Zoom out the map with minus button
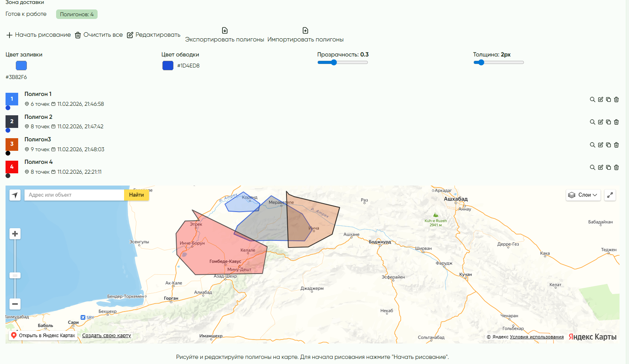Image resolution: width=629 pixels, height=364 pixels. pyautogui.click(x=15, y=304)
